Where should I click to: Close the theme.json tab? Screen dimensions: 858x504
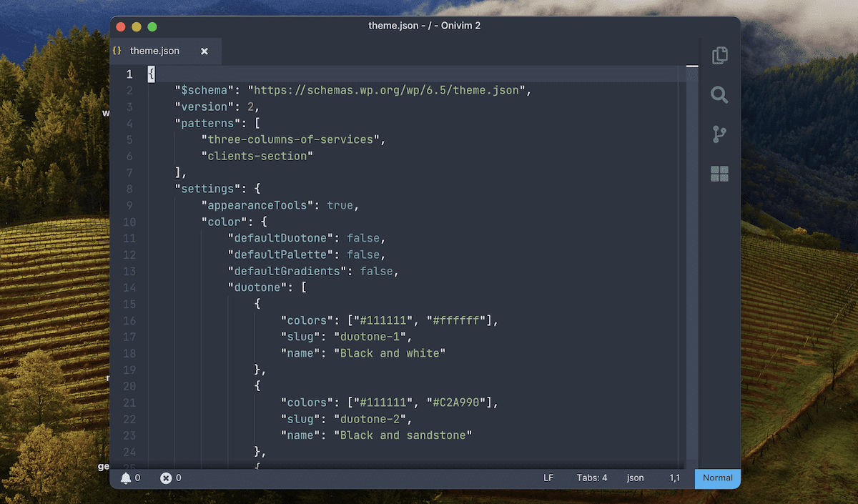(204, 51)
